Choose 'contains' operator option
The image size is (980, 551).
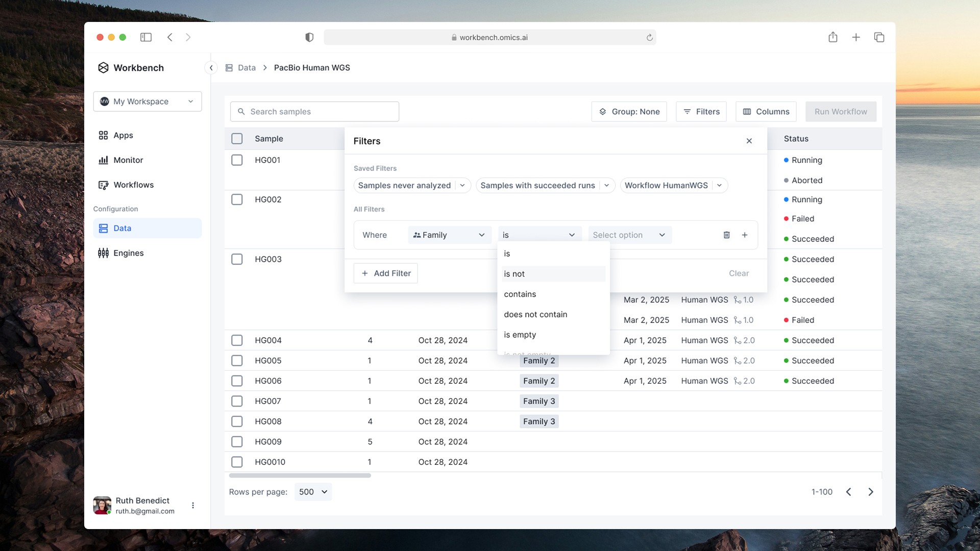553,294
